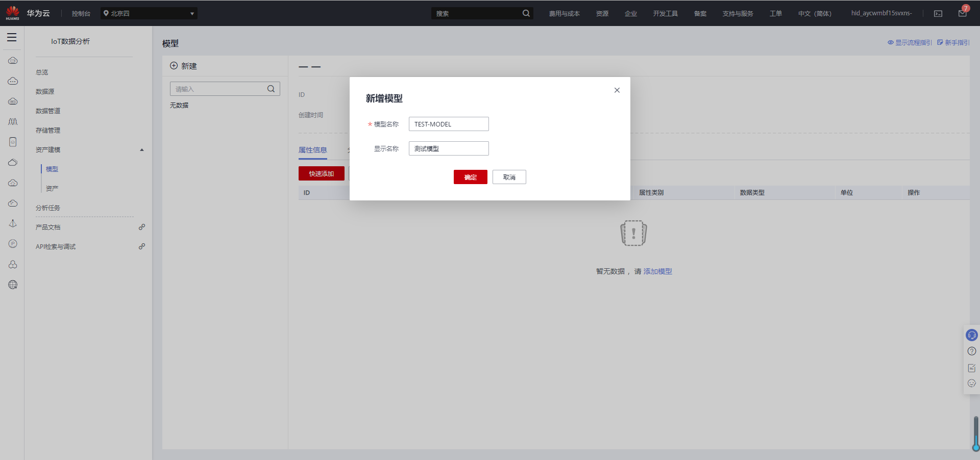Open the hid_aycwmbf15svxns- account menu
This screenshot has width=980, height=460.
tap(881, 13)
